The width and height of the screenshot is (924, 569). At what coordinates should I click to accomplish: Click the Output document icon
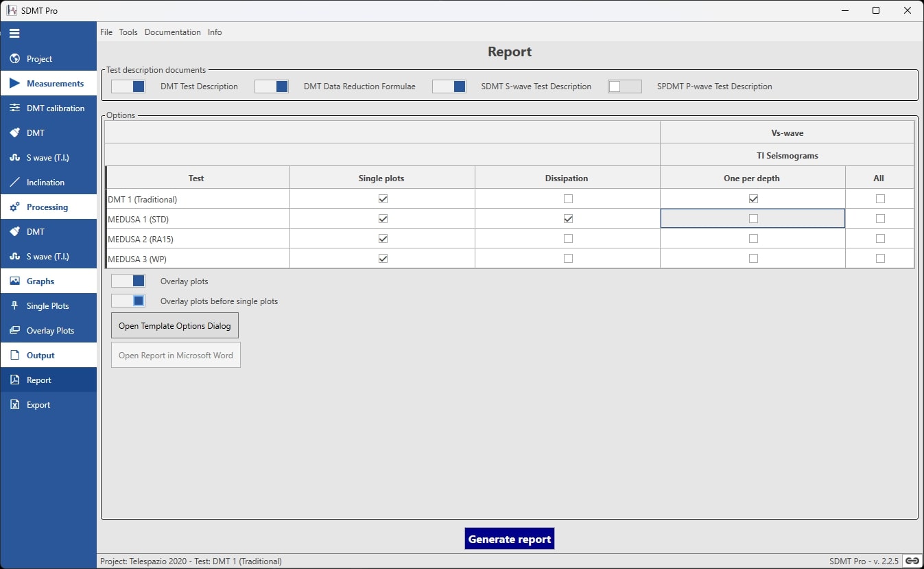pyautogui.click(x=14, y=356)
